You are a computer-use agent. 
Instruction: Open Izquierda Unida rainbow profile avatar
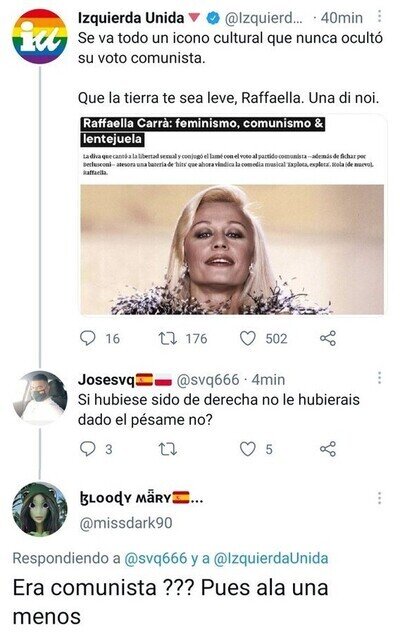coord(39,36)
